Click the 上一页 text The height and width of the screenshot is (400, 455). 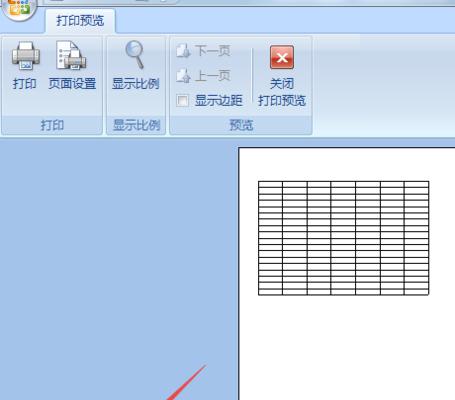213,76
